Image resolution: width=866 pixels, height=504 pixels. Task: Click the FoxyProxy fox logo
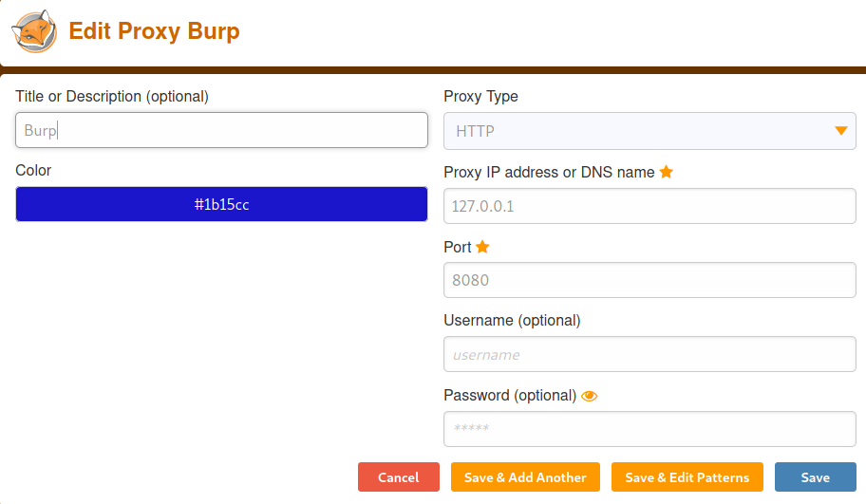click(x=33, y=31)
